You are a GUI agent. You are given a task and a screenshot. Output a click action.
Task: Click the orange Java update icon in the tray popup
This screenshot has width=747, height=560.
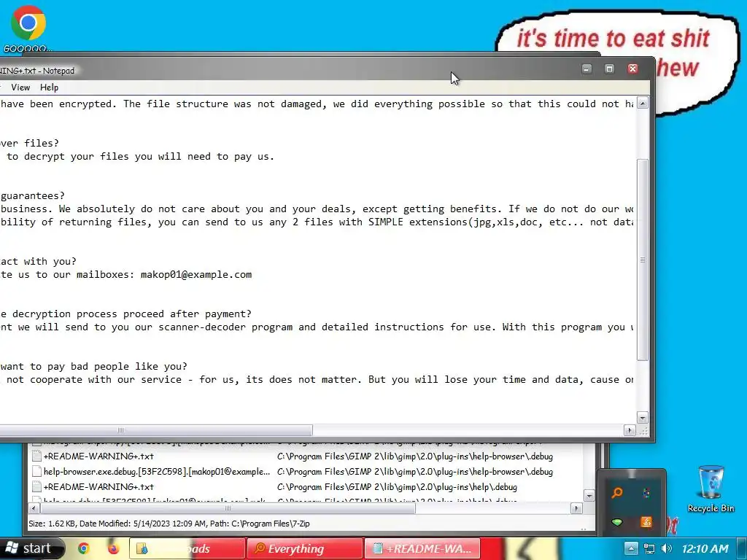pyautogui.click(x=646, y=522)
